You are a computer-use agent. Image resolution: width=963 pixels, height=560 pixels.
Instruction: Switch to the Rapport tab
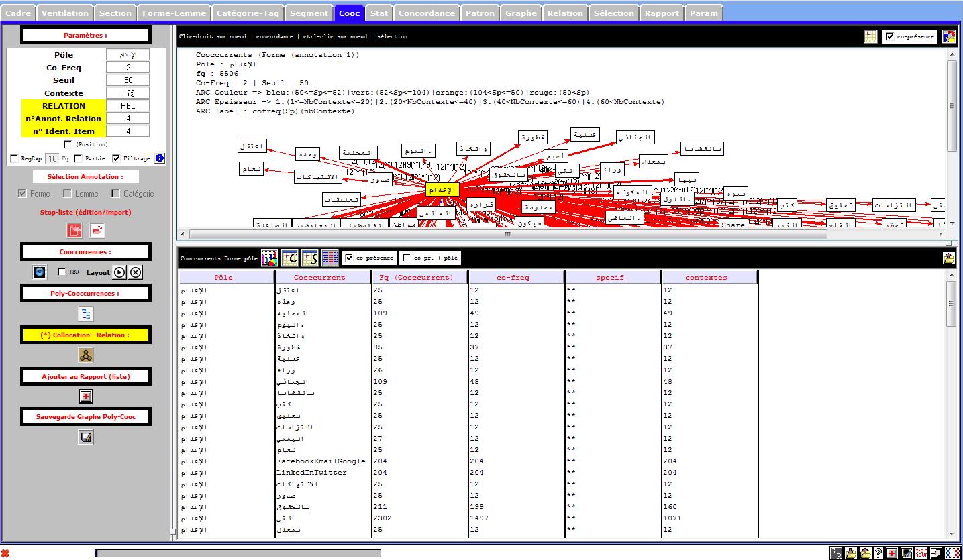(662, 13)
